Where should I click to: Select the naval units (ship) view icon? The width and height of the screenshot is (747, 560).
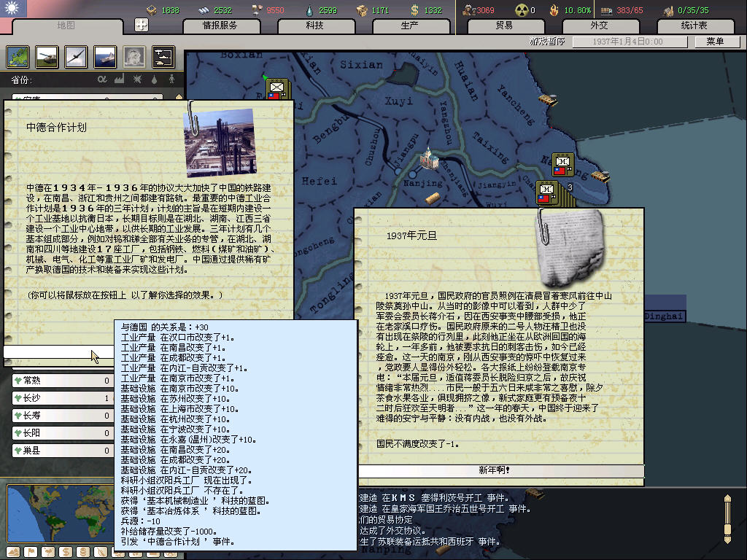(104, 56)
